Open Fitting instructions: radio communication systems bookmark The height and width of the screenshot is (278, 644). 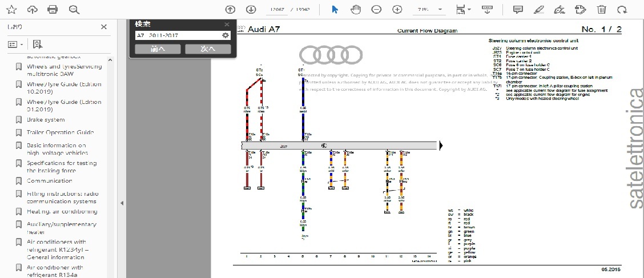[62, 198]
